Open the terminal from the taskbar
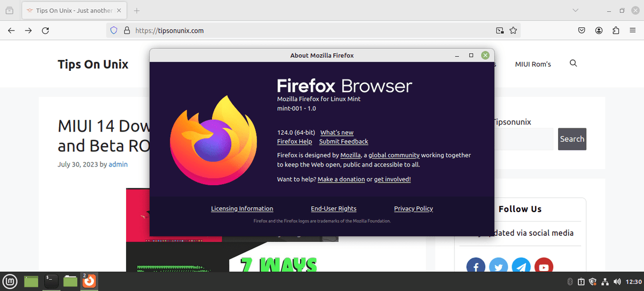Image resolution: width=644 pixels, height=291 pixels. coord(51,281)
